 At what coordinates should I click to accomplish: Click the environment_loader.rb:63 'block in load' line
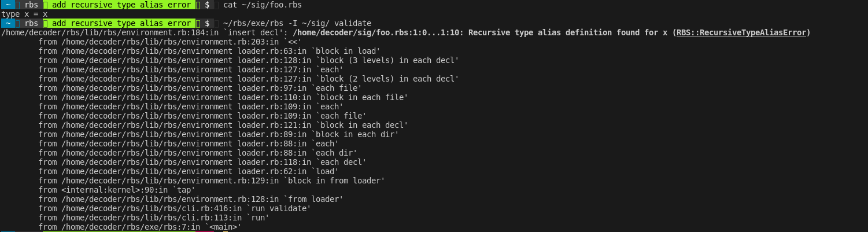(x=209, y=51)
